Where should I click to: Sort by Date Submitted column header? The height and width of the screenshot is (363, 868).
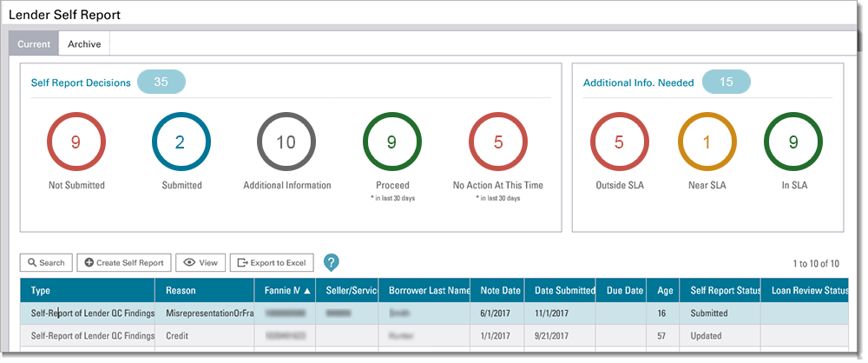pos(560,290)
